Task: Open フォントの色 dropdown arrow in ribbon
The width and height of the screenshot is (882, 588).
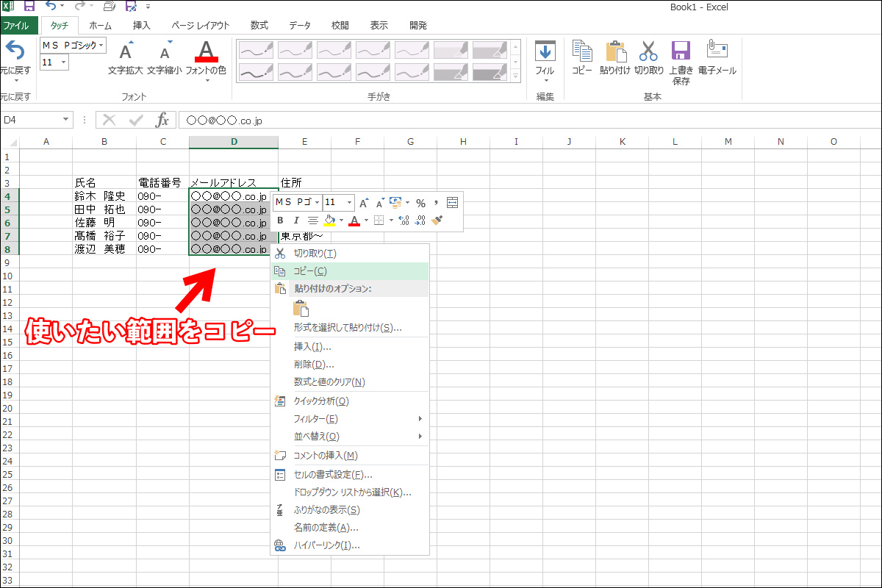Action: click(x=207, y=80)
